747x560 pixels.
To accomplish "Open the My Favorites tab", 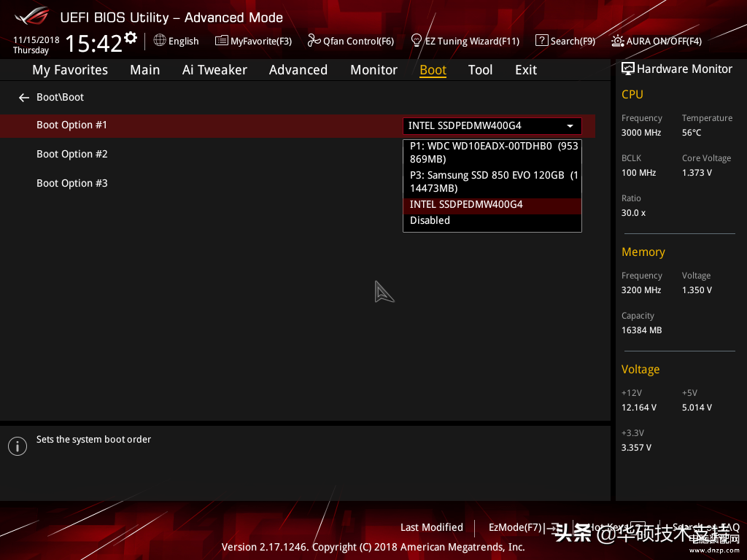I will coord(70,70).
